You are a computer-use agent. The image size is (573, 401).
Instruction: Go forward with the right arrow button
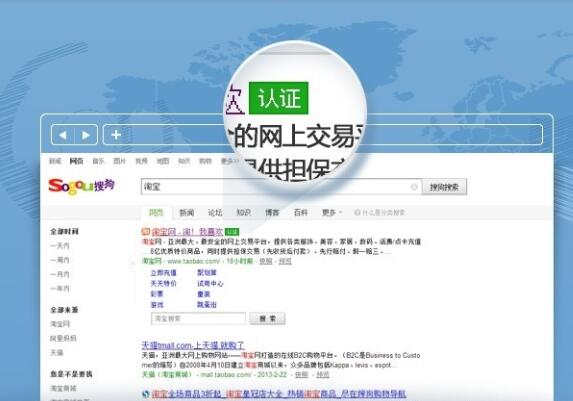(86, 135)
